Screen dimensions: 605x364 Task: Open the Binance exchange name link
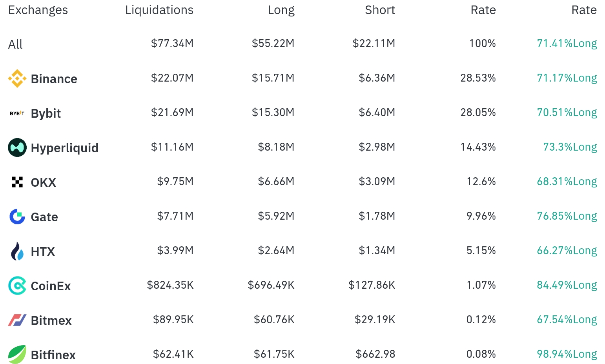coord(54,79)
